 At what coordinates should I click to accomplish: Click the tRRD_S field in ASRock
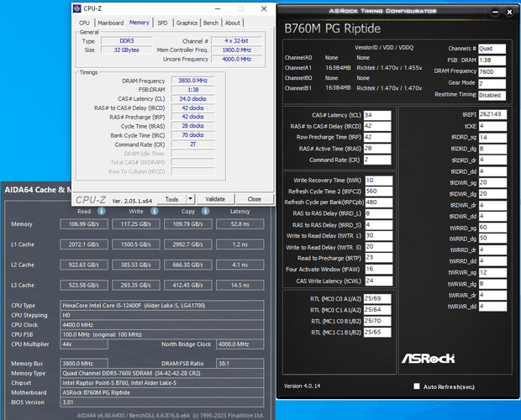pyautogui.click(x=379, y=225)
